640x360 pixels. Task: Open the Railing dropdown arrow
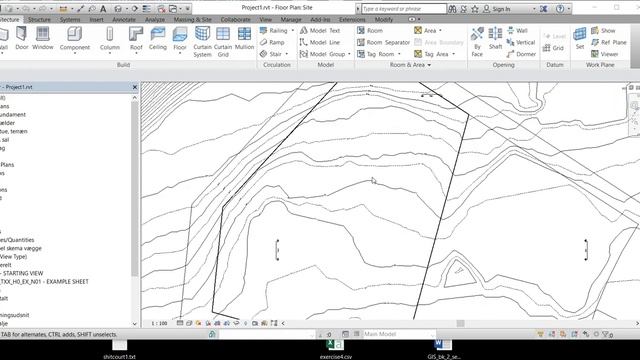pyautogui.click(x=292, y=31)
